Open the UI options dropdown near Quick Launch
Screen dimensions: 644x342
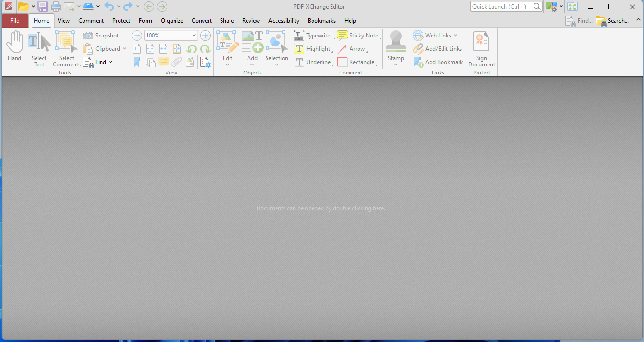[561, 7]
